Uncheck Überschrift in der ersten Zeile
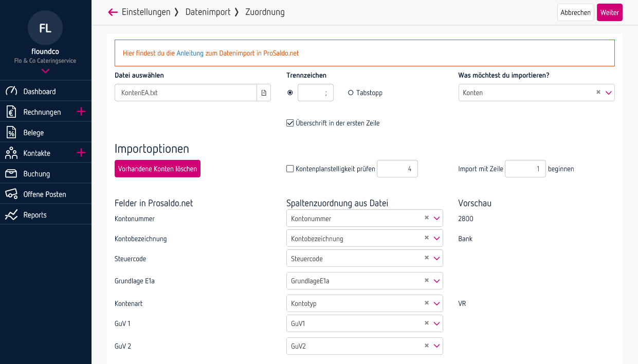The width and height of the screenshot is (638, 364). [x=290, y=123]
